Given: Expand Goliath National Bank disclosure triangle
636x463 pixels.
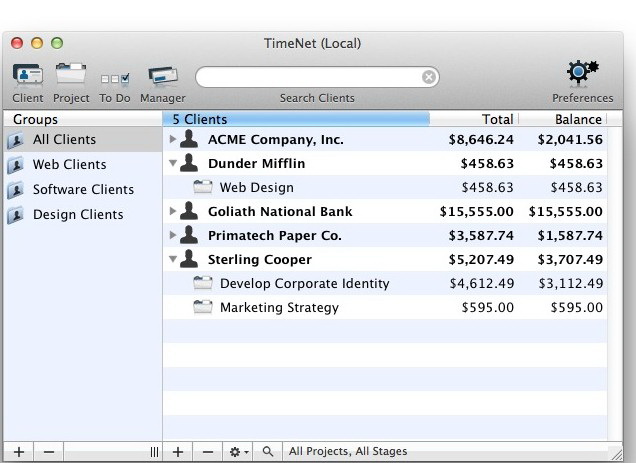Looking at the screenshot, I should [x=172, y=211].
